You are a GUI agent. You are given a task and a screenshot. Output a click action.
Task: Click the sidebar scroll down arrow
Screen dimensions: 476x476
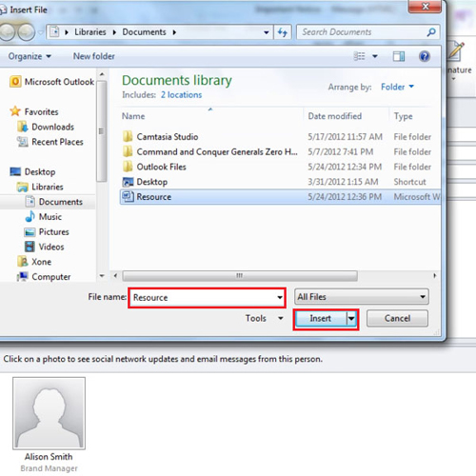[x=102, y=276]
